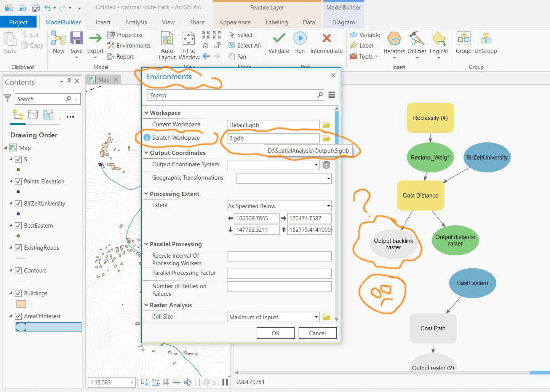Switch to the Analysis ribbon tab
This screenshot has height=392, width=550.
(x=136, y=22)
